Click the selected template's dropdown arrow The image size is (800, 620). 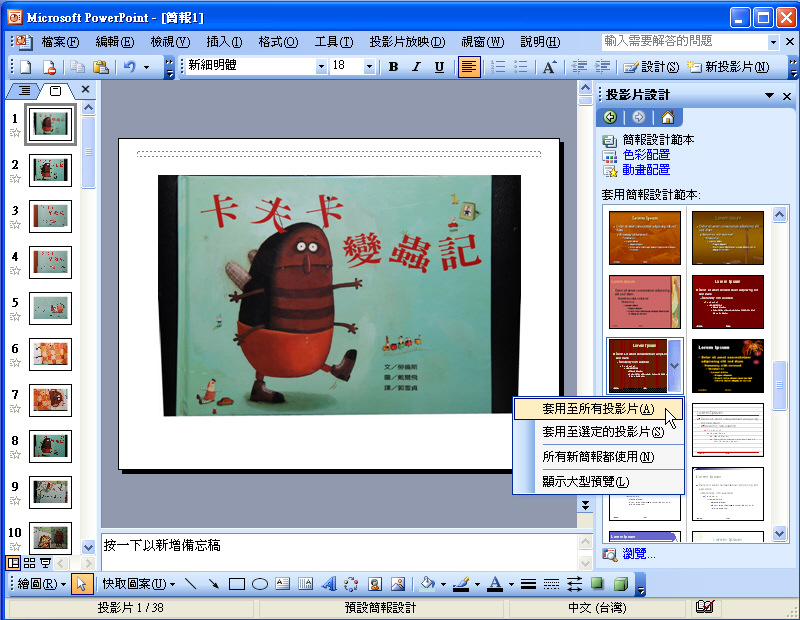point(674,366)
